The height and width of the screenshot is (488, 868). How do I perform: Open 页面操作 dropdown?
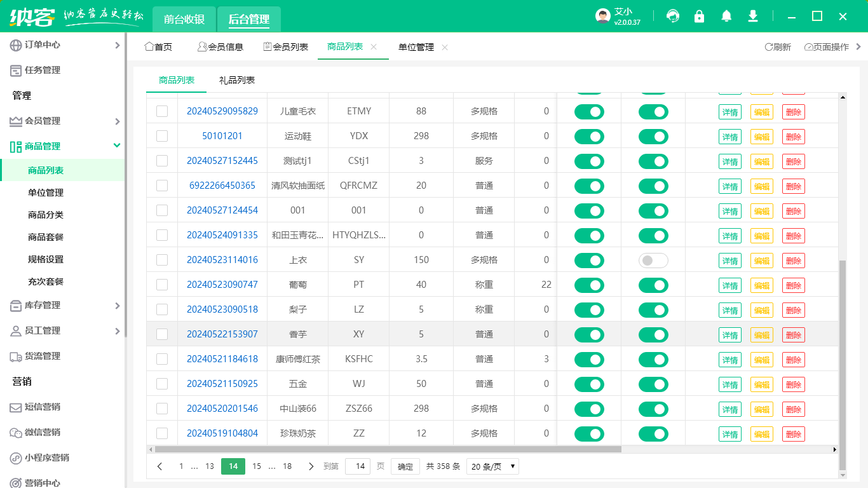click(x=826, y=47)
